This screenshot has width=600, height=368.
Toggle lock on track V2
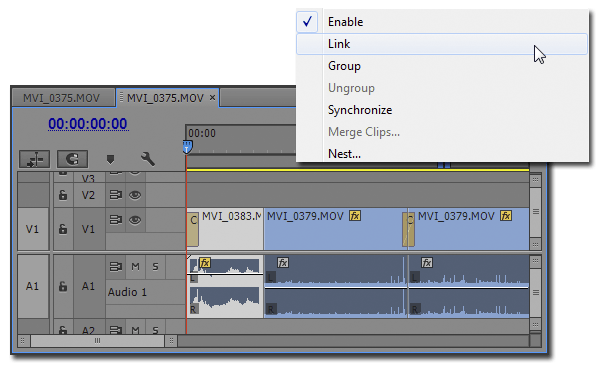pyautogui.click(x=63, y=195)
